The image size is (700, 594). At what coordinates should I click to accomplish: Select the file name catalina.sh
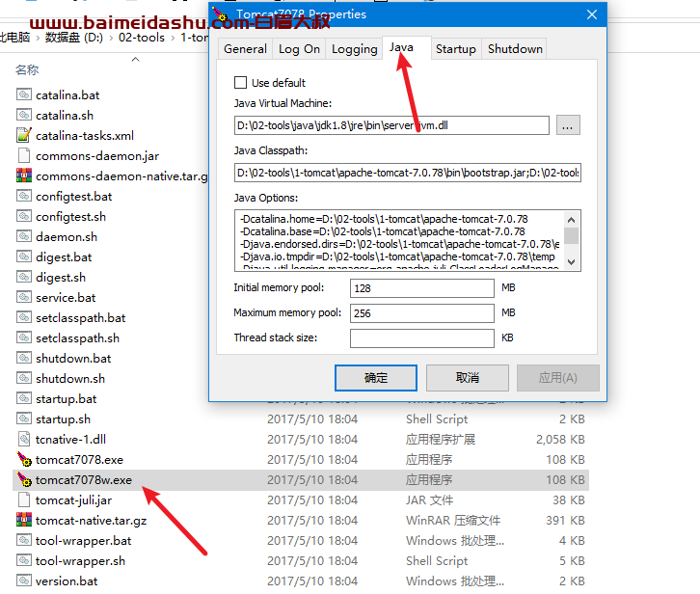point(65,115)
